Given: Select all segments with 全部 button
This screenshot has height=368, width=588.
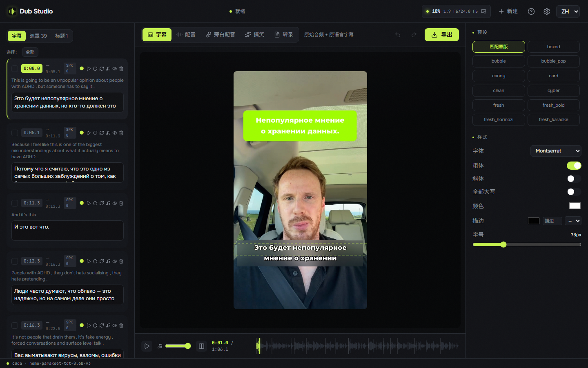Looking at the screenshot, I should tap(30, 52).
